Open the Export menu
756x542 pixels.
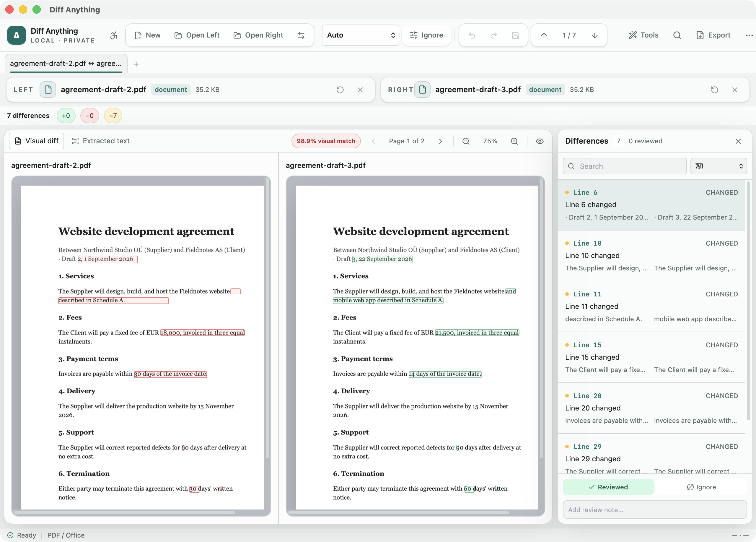tap(713, 35)
